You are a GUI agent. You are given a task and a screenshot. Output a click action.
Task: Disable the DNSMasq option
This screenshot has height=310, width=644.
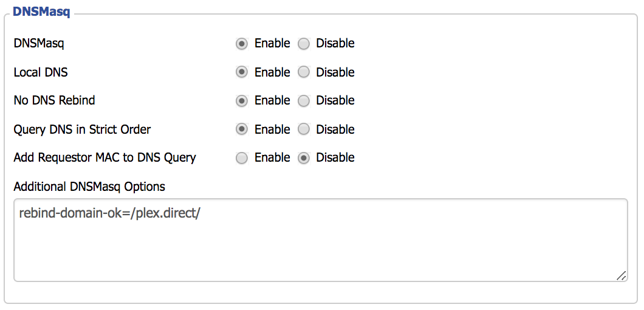(304, 44)
